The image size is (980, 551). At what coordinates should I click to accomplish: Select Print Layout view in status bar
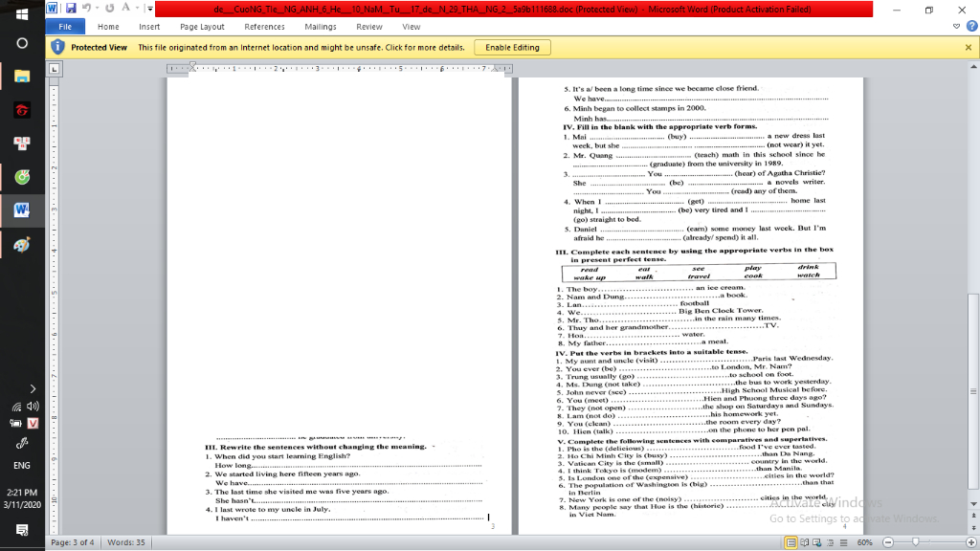[791, 542]
